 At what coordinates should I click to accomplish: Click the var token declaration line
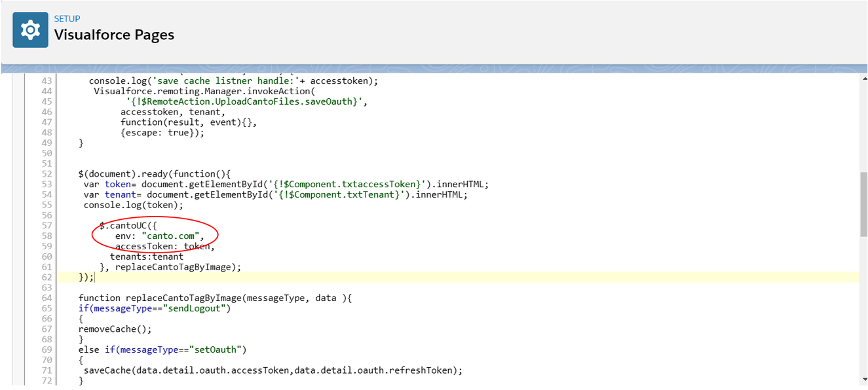tap(286, 185)
